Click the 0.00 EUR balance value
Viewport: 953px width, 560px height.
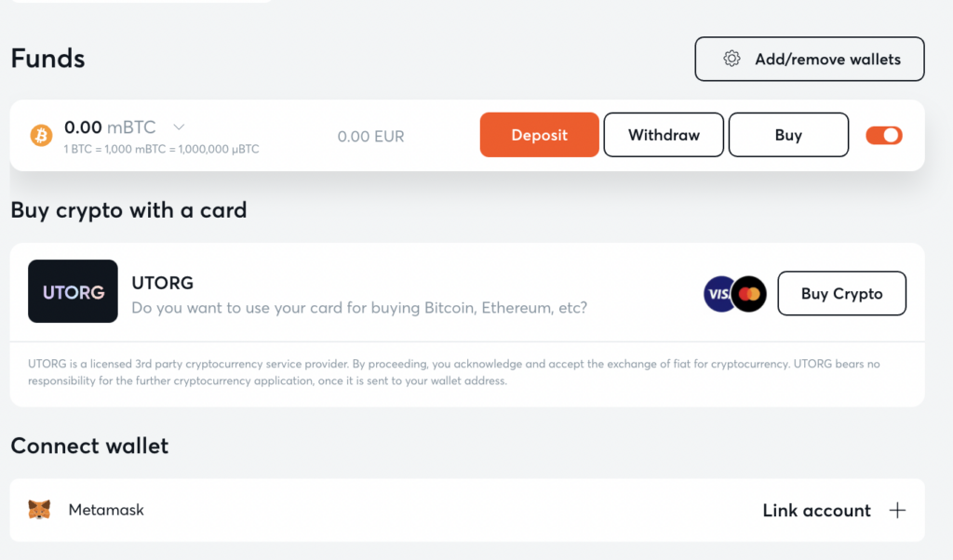click(370, 136)
